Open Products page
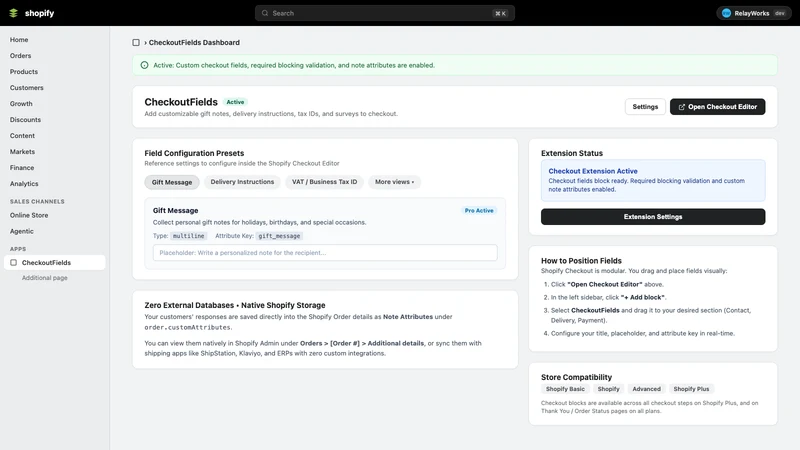Screen dimensions: 800x450 click(23, 72)
